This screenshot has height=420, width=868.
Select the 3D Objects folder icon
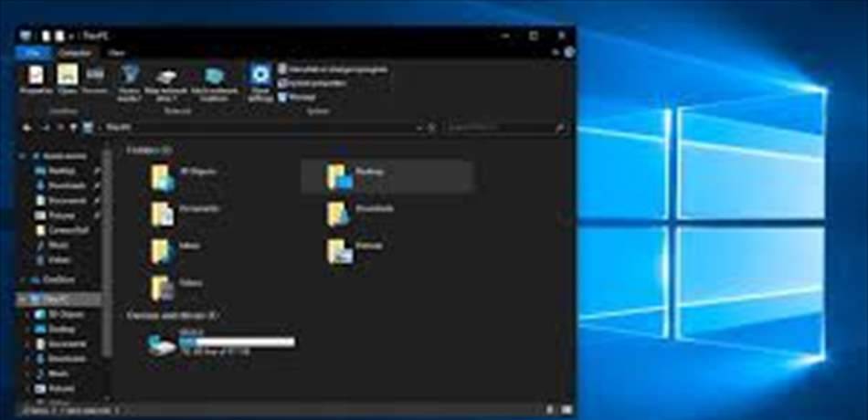point(163,178)
